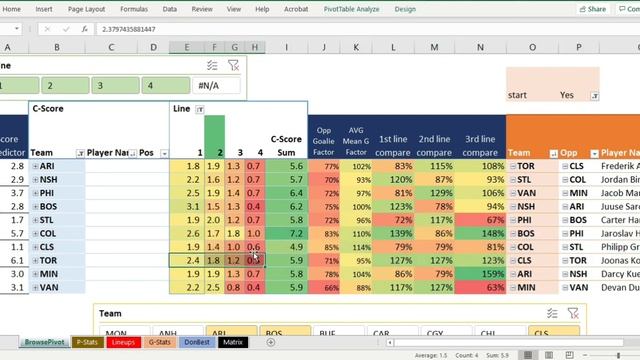Expand COL team row
Screen dimensions: 640x360
point(35,233)
